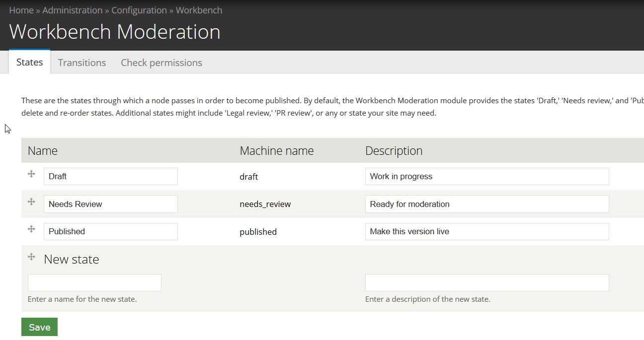Click the Make this version live field
The height and width of the screenshot is (340, 644).
point(487,231)
